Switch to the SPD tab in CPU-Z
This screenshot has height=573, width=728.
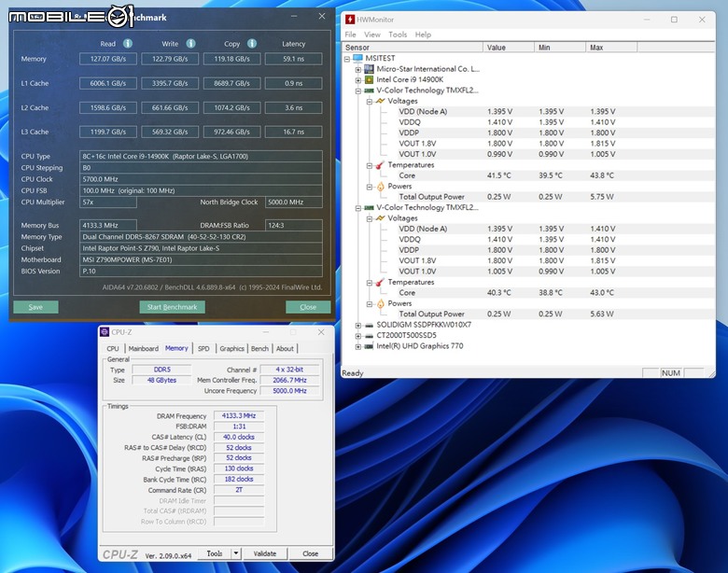pyautogui.click(x=203, y=348)
